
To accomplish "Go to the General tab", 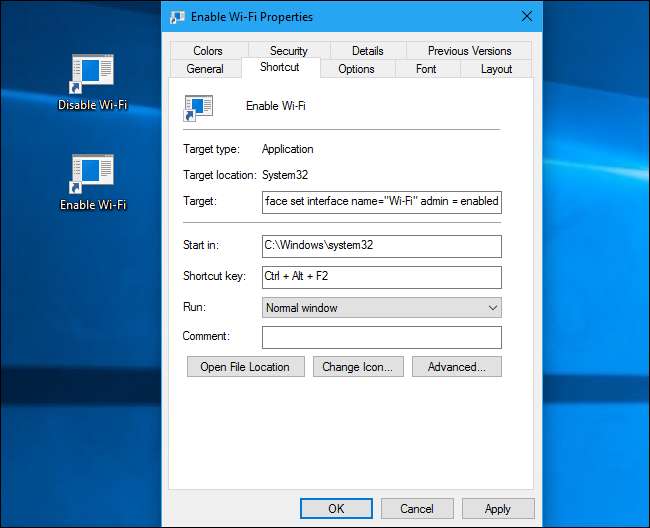I will pos(205,69).
